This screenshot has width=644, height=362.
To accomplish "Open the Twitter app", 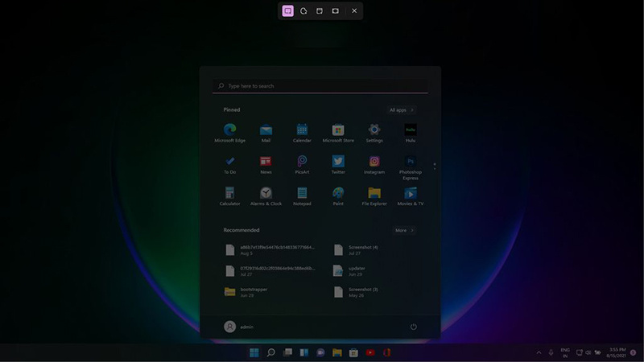I will (x=338, y=165).
